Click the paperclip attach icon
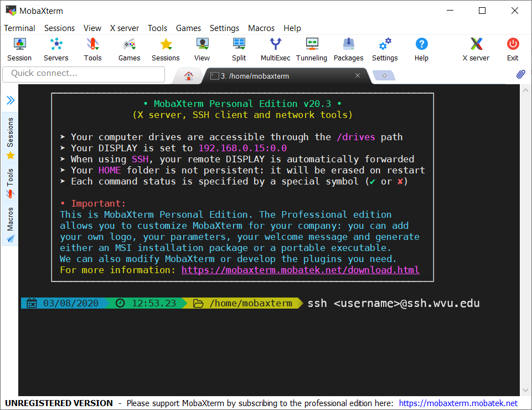Screen dimensions: 532x410 point(521,74)
